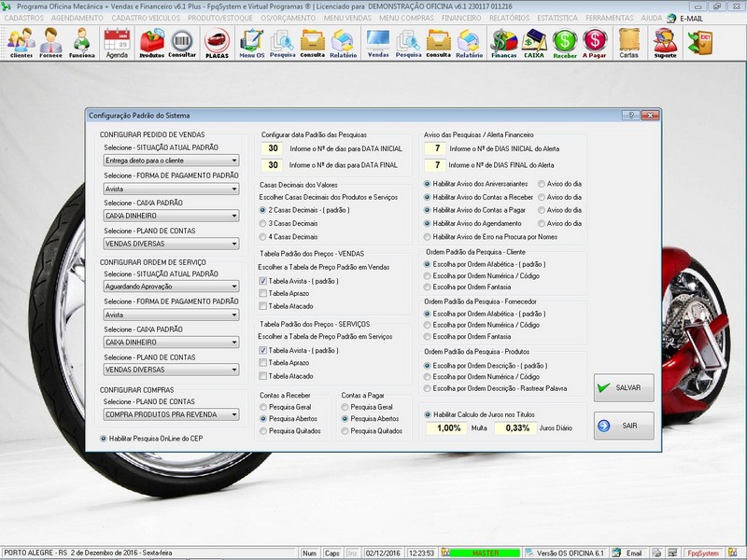Screen dimensions: 747x560
Task: Expand Pedido de Vendas situação atual dropdown
Action: [x=234, y=161]
